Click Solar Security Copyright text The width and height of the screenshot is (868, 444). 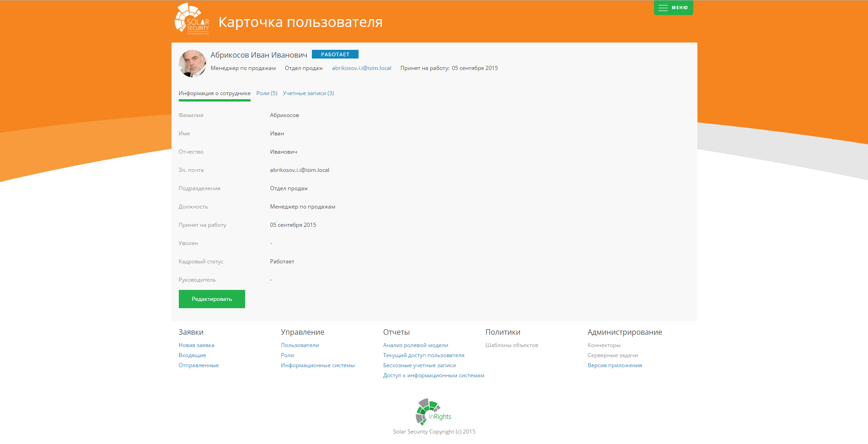tap(434, 432)
